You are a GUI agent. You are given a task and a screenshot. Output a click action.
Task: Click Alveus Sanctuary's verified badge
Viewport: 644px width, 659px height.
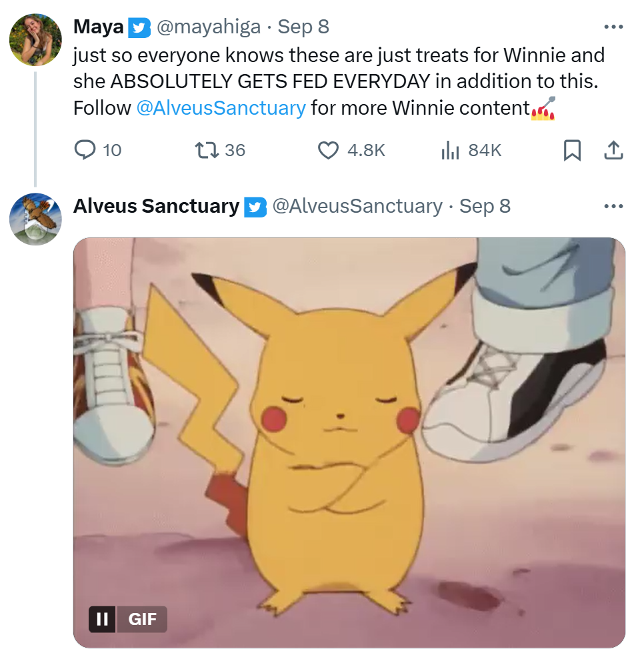tap(256, 207)
